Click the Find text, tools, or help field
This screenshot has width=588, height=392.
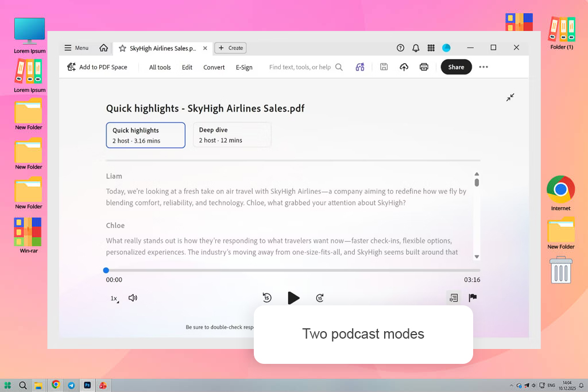tap(300, 67)
